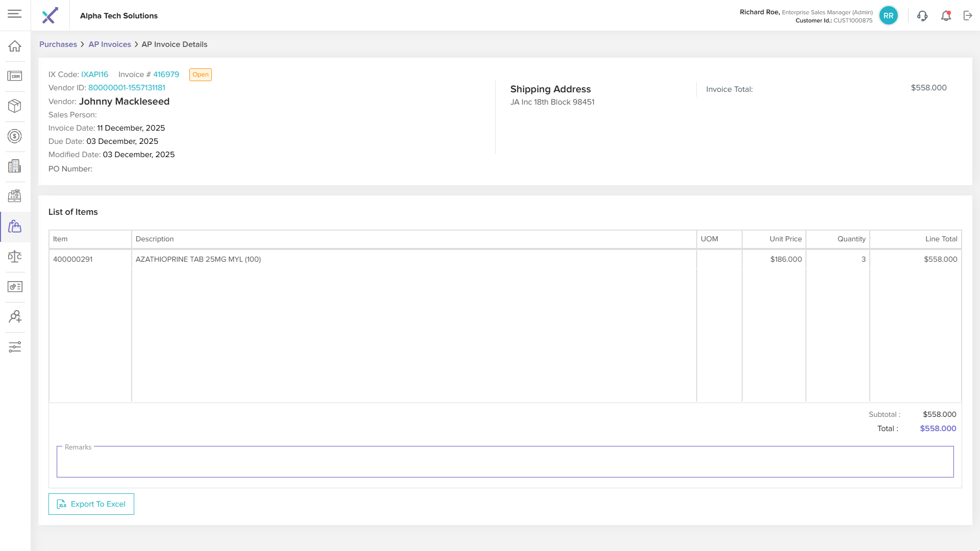Open the CRM module icon
This screenshot has height=551, width=980.
point(15,76)
